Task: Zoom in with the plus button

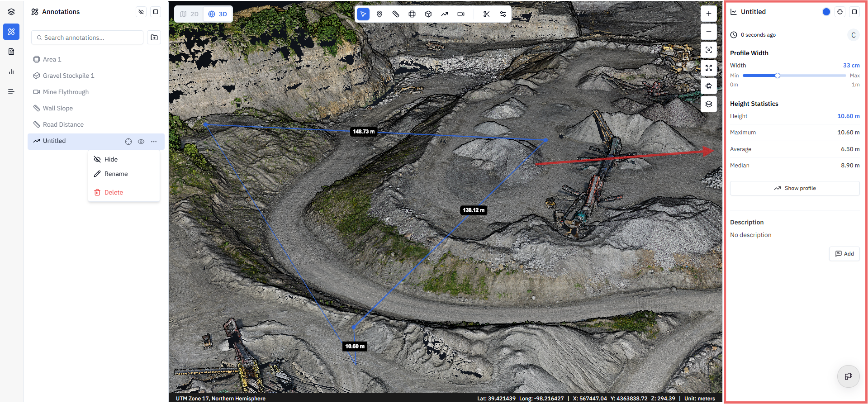Action: point(709,14)
